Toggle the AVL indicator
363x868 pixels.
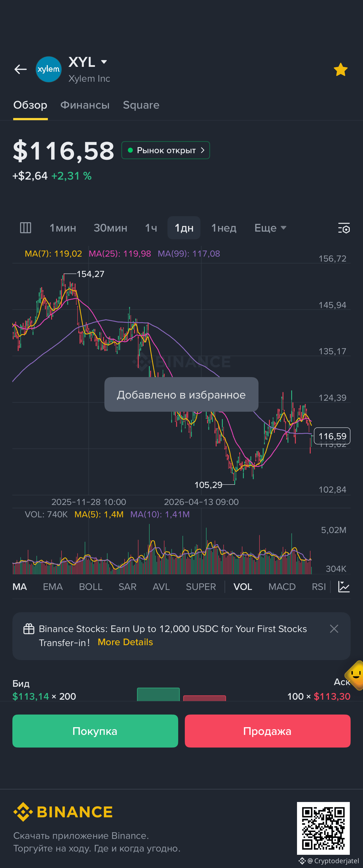click(161, 587)
